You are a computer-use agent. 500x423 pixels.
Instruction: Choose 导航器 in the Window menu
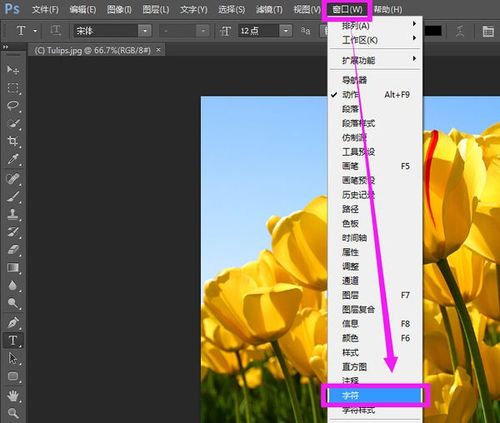[x=376, y=80]
